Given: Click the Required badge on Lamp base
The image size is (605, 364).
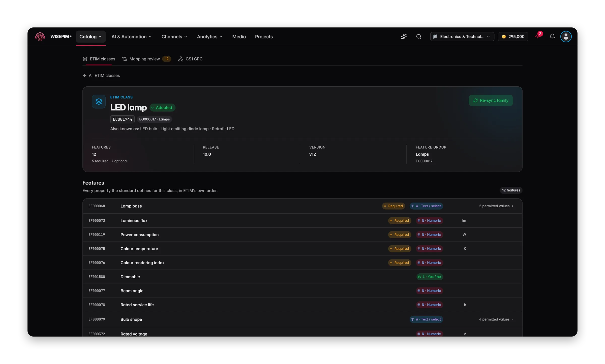Looking at the screenshot, I should [394, 206].
